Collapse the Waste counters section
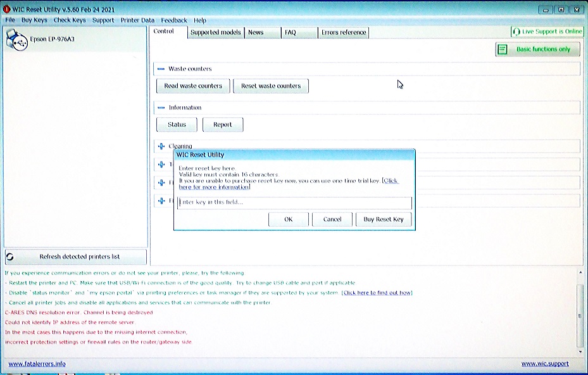 (x=161, y=68)
